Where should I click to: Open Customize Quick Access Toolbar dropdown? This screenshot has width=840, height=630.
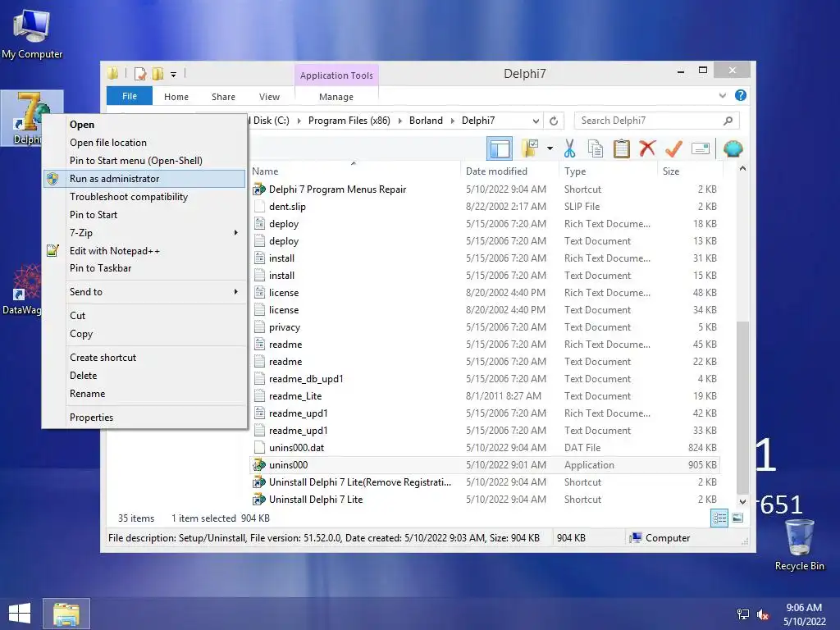tap(174, 75)
